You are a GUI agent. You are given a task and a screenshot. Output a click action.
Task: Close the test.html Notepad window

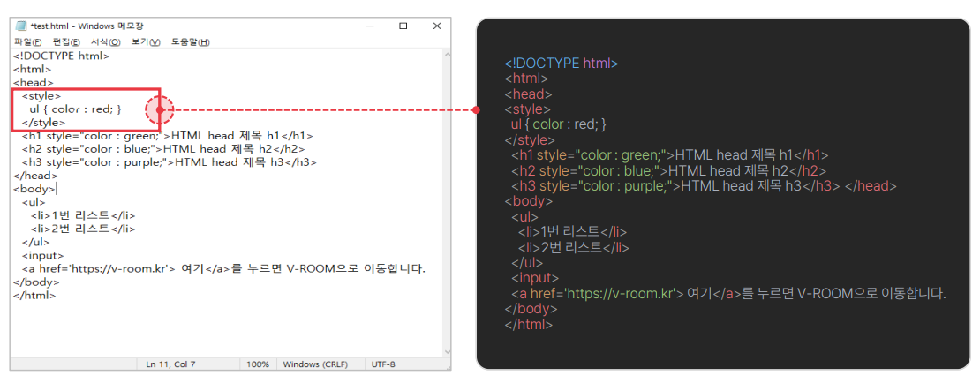[x=437, y=26]
